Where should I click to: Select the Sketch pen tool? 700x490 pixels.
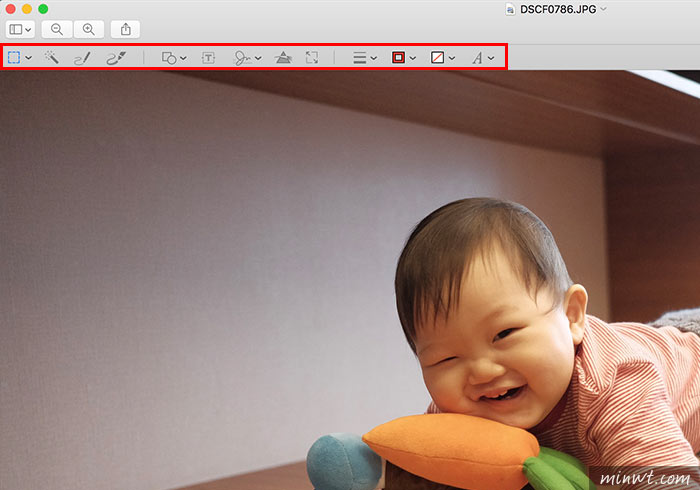pos(82,58)
